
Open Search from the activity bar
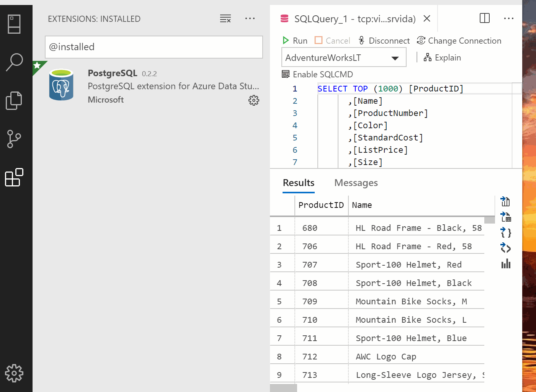[x=14, y=62]
